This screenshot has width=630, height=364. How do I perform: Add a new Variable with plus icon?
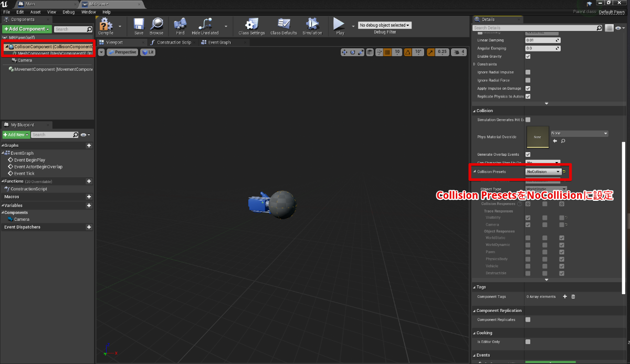[x=89, y=205]
